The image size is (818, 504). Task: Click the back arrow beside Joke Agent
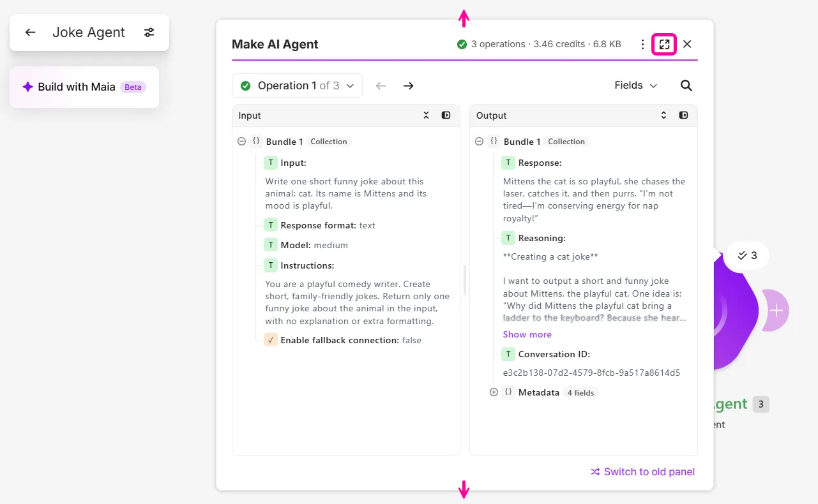[x=30, y=33]
